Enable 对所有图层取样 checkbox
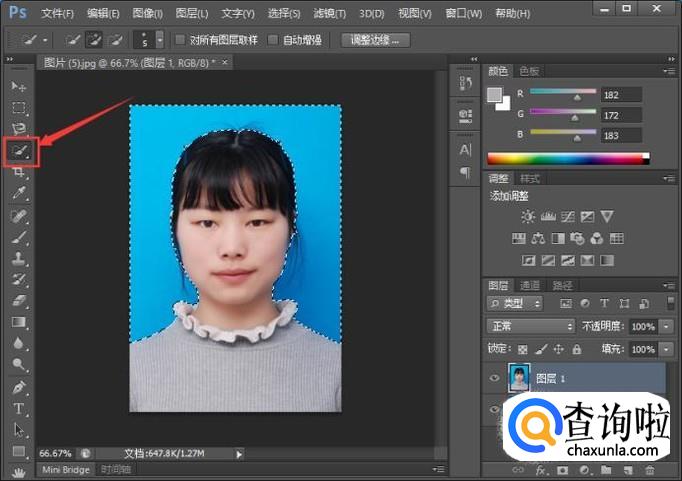The height and width of the screenshot is (481, 682). click(180, 41)
